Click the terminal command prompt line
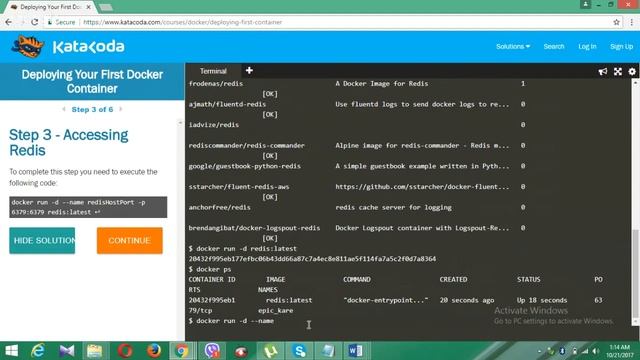 [231, 321]
